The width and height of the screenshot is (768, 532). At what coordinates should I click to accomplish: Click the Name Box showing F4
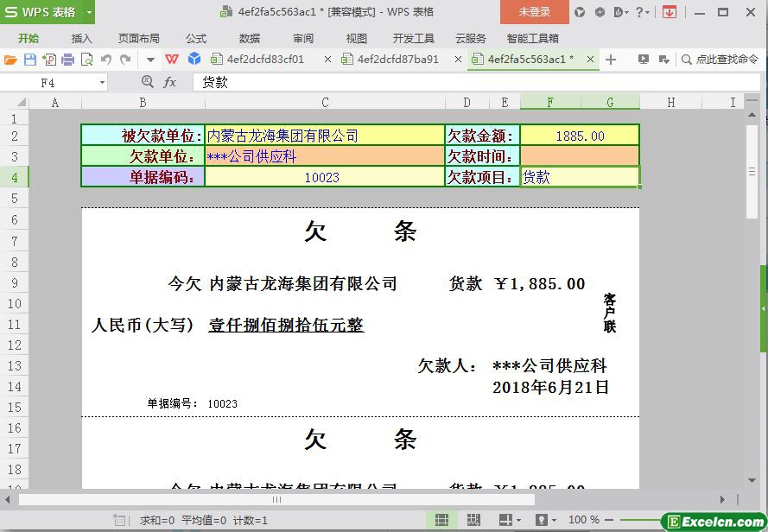point(48,83)
